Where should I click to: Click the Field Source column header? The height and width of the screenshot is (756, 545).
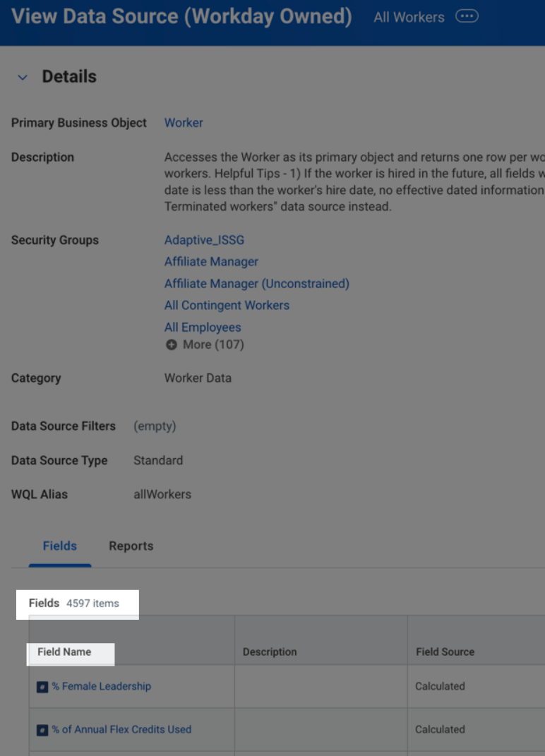pyautogui.click(x=445, y=652)
